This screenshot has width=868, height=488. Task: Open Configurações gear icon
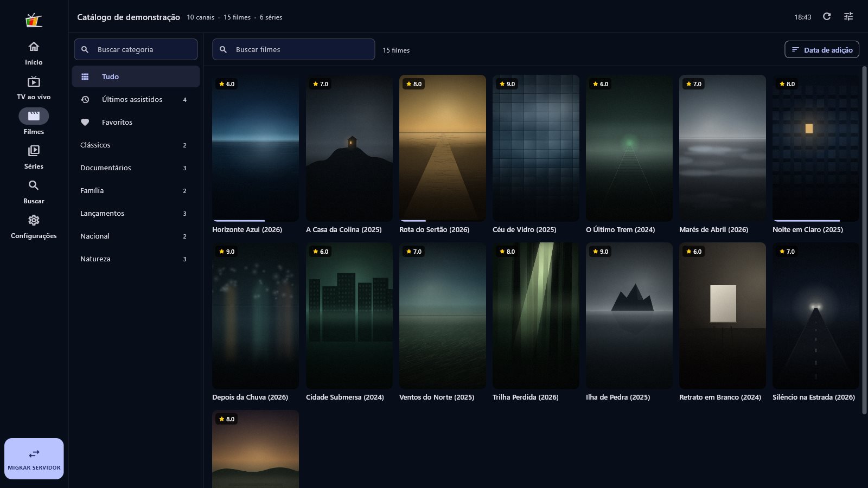click(x=34, y=220)
